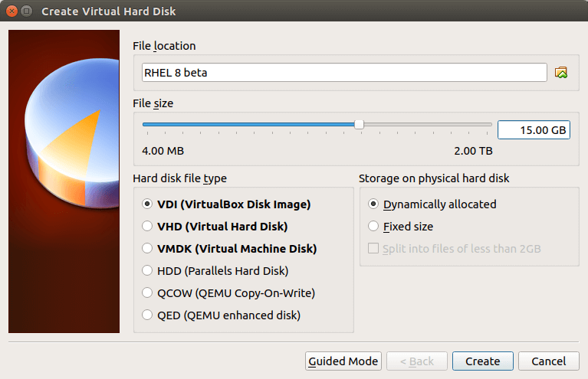Click the 15.00 GB size input field
Viewport: 588px width, 379px height.
[533, 130]
